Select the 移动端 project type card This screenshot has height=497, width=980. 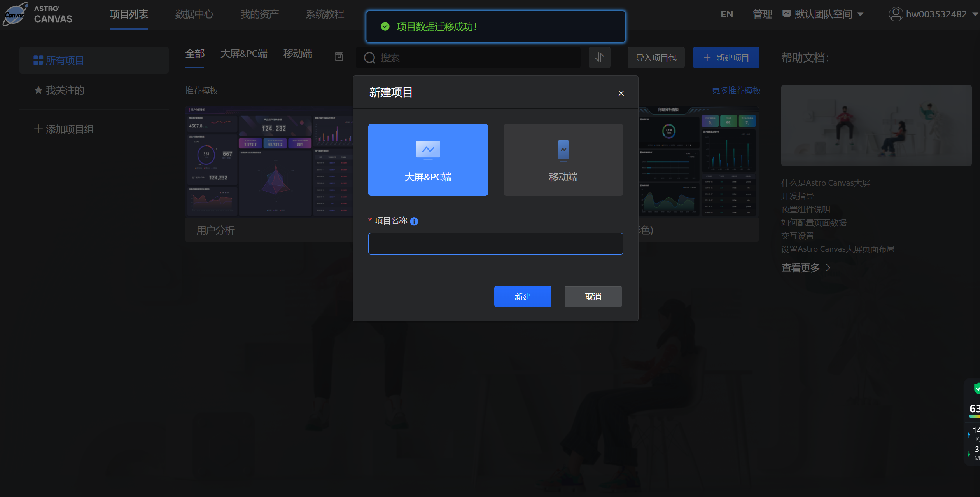pos(563,160)
